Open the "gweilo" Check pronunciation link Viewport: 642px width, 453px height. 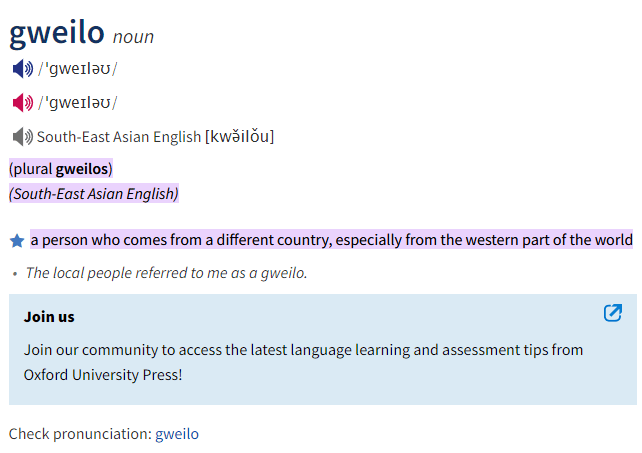tap(177, 434)
